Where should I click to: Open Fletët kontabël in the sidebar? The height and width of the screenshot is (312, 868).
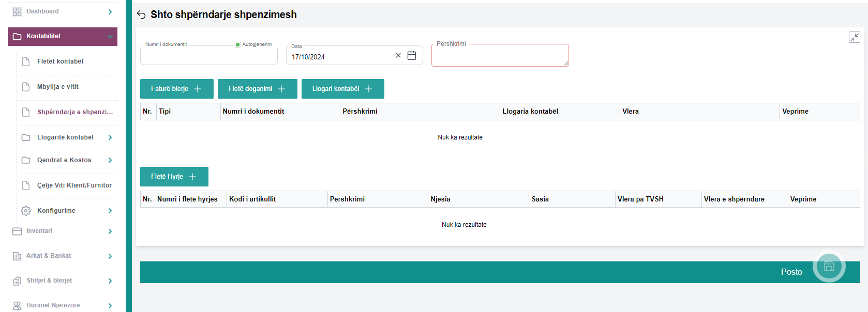[60, 61]
